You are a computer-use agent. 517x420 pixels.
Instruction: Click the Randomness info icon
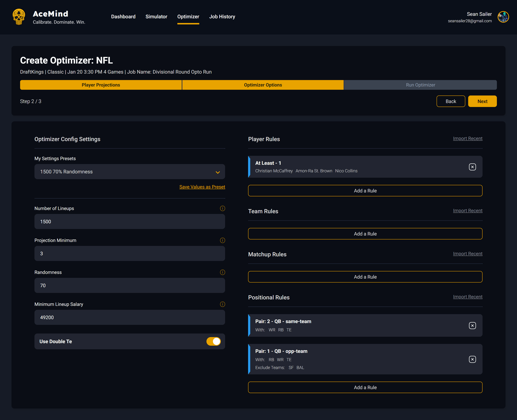tap(222, 272)
